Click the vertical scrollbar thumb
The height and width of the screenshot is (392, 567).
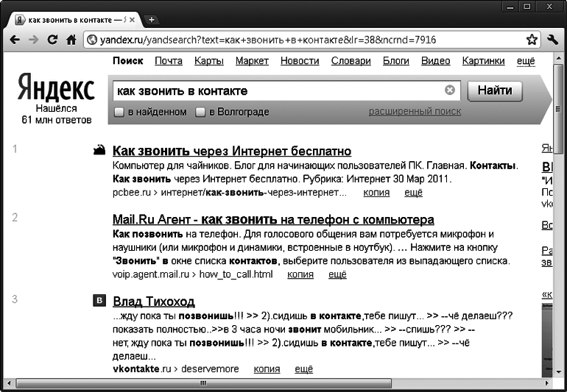click(558, 108)
